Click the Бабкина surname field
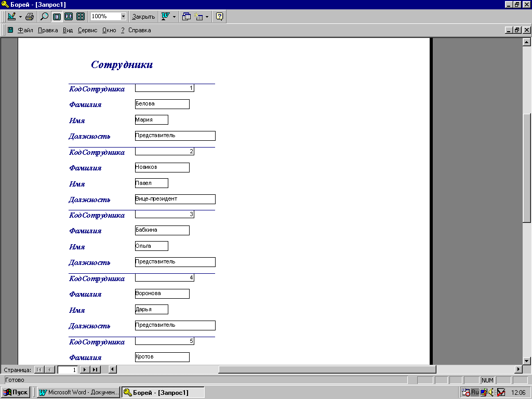Viewport: 532px width, 399px height. (162, 230)
